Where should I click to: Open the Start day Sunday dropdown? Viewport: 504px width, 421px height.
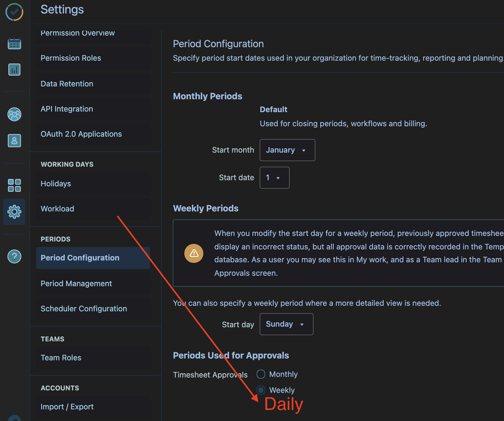(x=286, y=324)
